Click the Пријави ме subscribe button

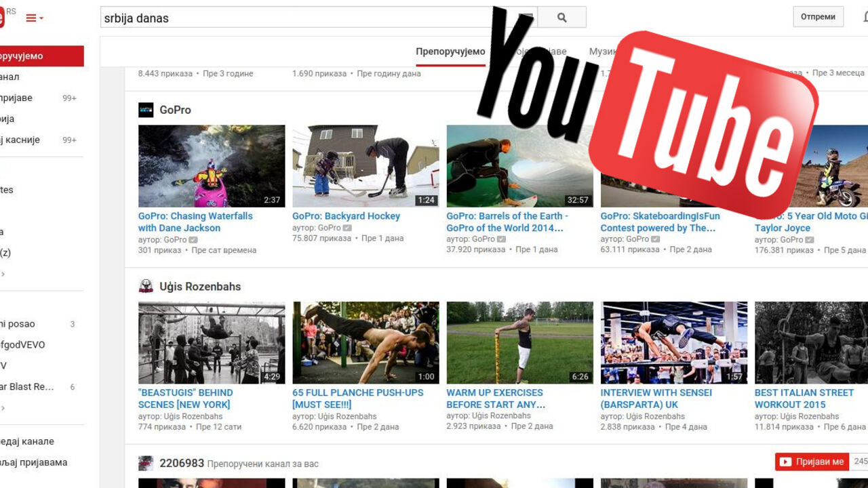click(x=812, y=462)
